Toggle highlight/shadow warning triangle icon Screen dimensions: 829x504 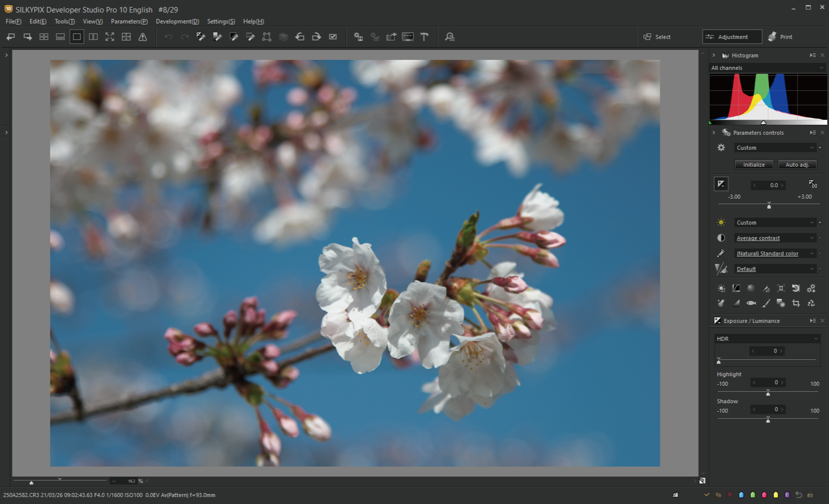(143, 37)
